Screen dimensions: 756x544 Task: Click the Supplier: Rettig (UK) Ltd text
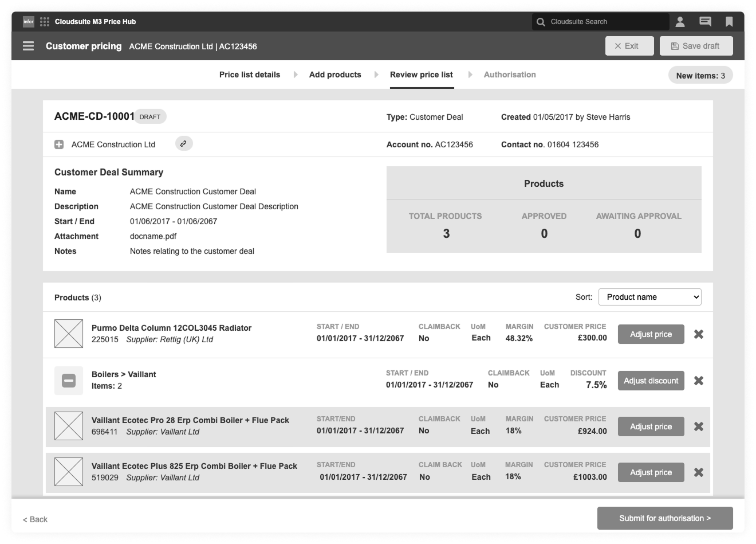170,339
